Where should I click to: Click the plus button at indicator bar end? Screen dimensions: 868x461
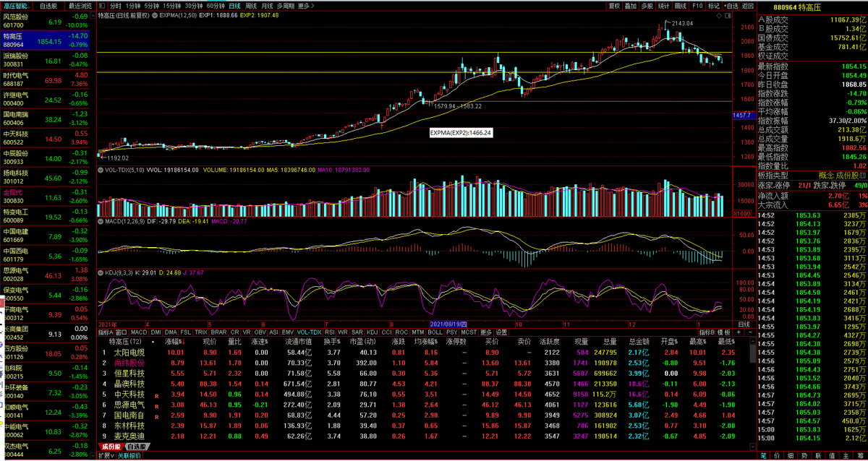(x=737, y=332)
